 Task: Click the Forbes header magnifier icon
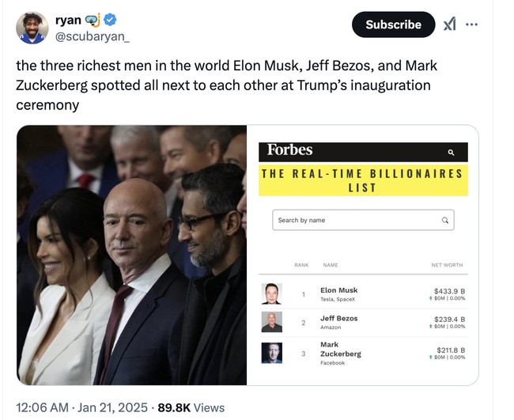[x=451, y=152]
